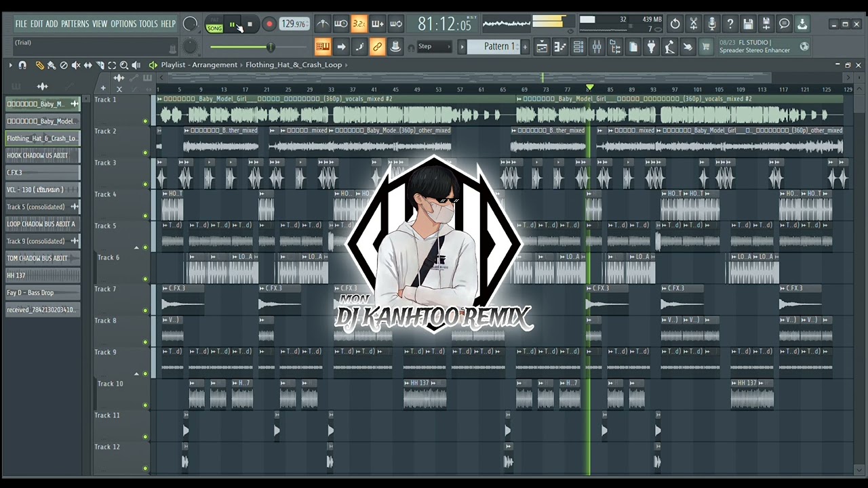868x488 pixels.
Task: Open the Browser tree icon
Action: 615,47
